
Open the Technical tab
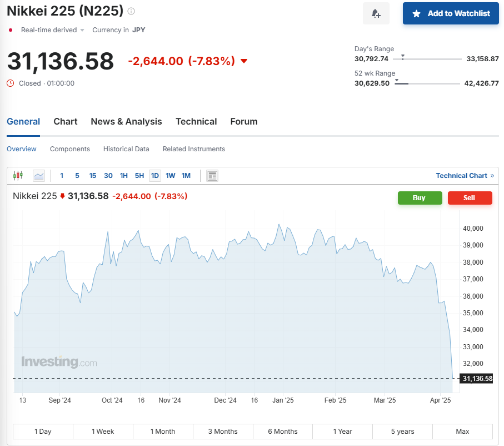(x=196, y=122)
